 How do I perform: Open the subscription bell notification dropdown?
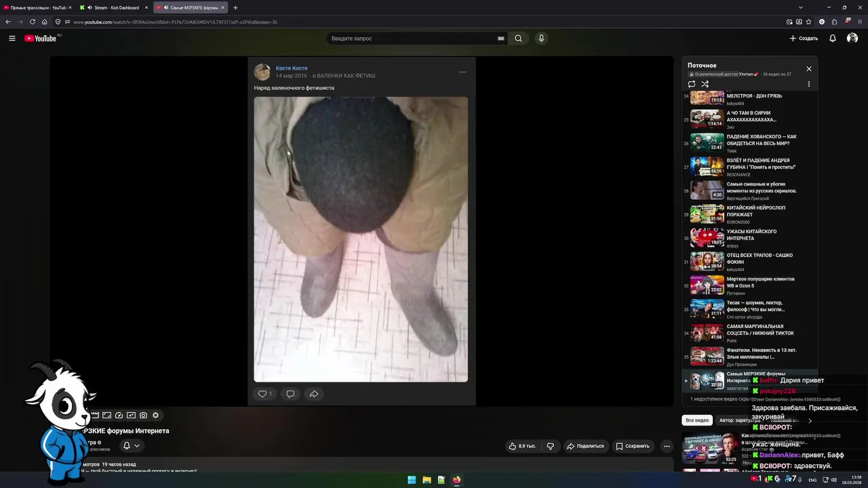pyautogui.click(x=131, y=445)
